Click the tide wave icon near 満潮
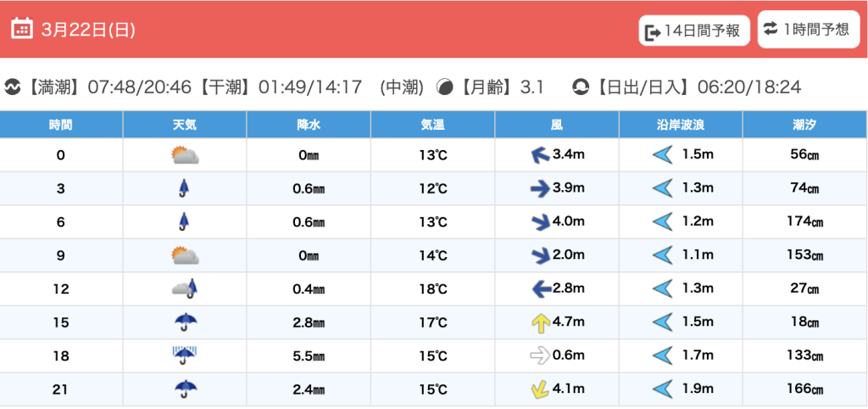Viewport: 868px width, 409px height. (x=13, y=87)
